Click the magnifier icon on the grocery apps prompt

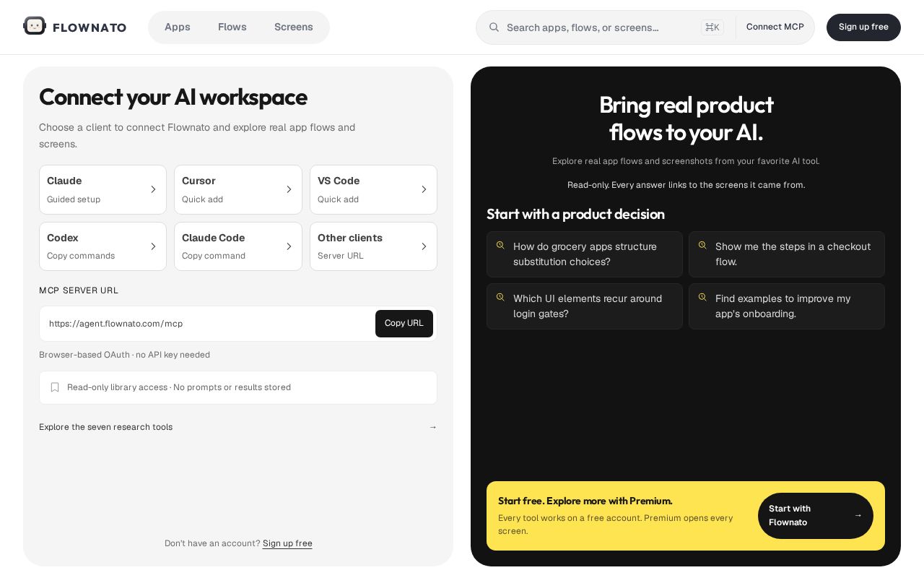(500, 246)
